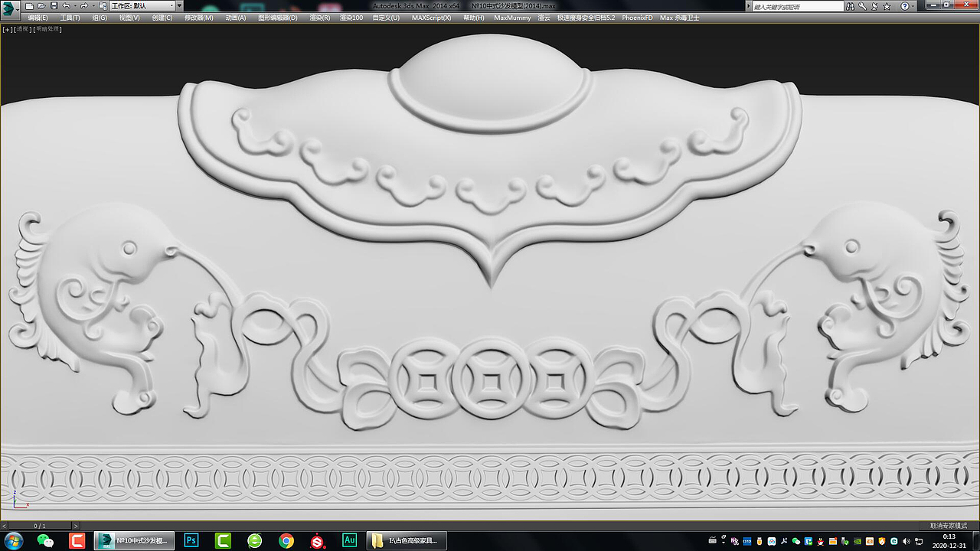Open the 渲染(R) menu
Image resolution: width=980 pixels, height=551 pixels.
319,18
